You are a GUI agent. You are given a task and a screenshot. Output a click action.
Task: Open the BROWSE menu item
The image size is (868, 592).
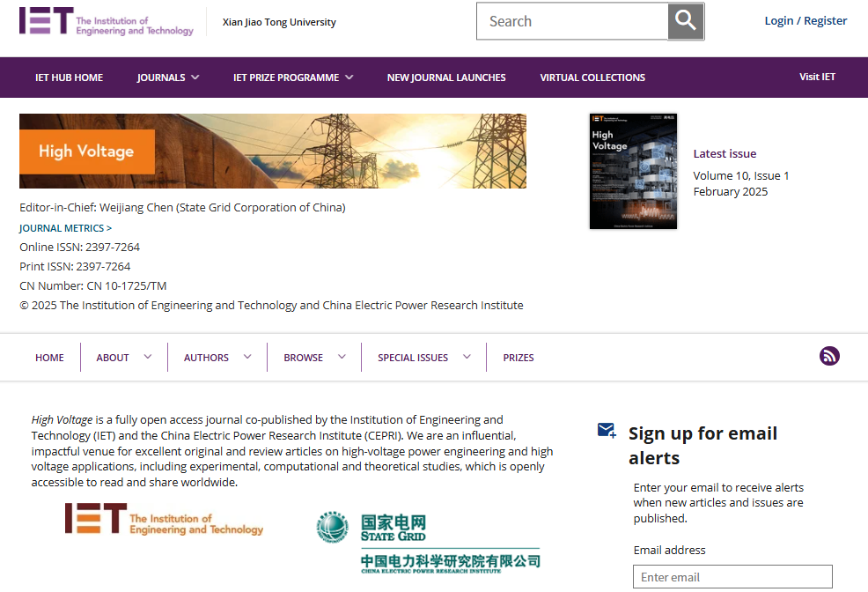tap(304, 358)
